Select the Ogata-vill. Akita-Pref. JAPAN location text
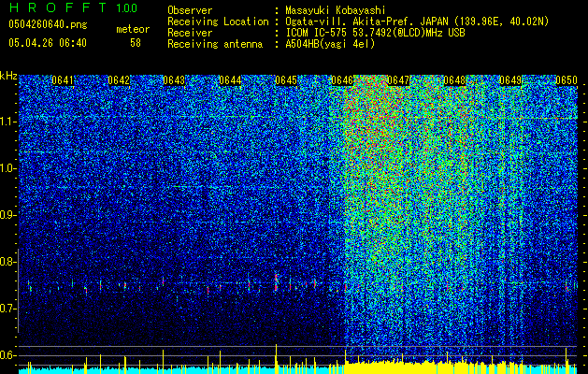588x374 pixels. tap(417, 22)
